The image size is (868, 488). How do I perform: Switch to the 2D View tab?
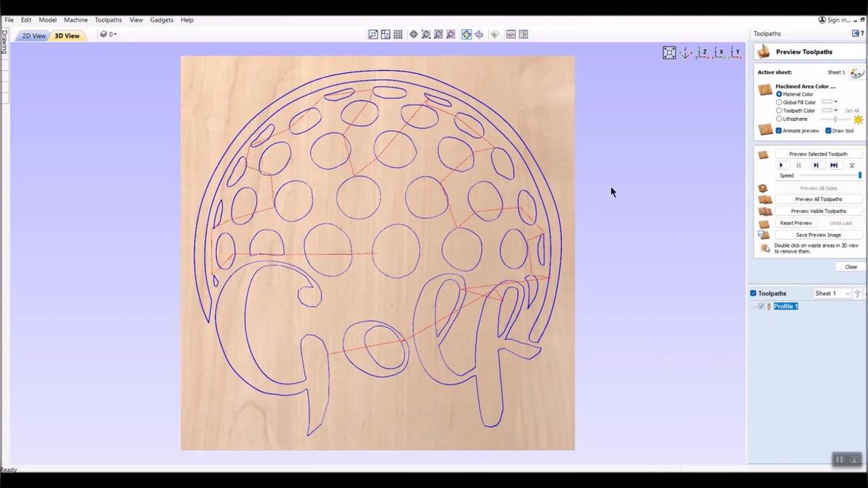coord(33,35)
